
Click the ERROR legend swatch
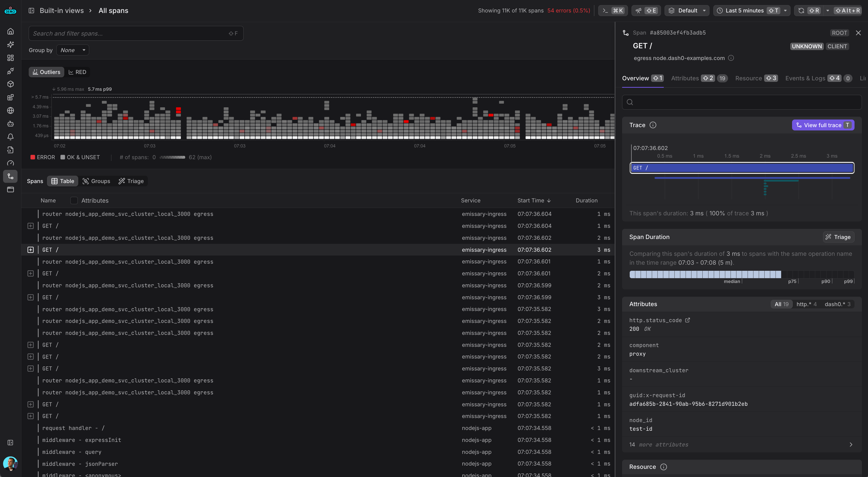click(x=33, y=157)
